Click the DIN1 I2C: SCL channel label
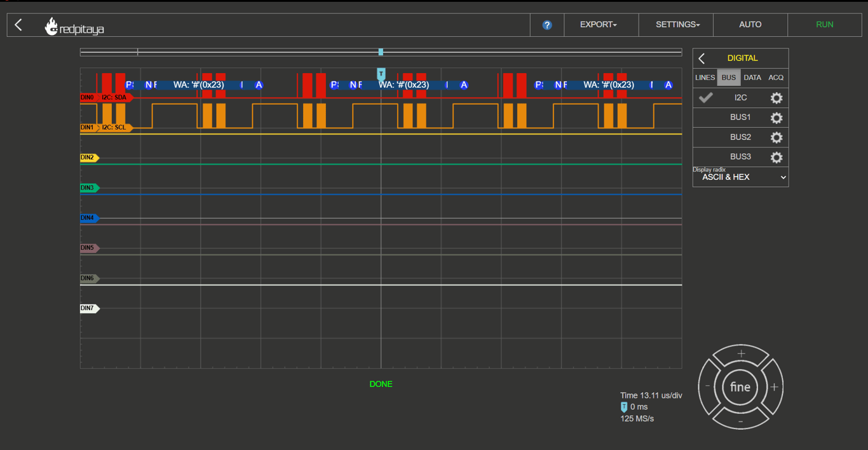The width and height of the screenshot is (868, 450). coord(106,128)
